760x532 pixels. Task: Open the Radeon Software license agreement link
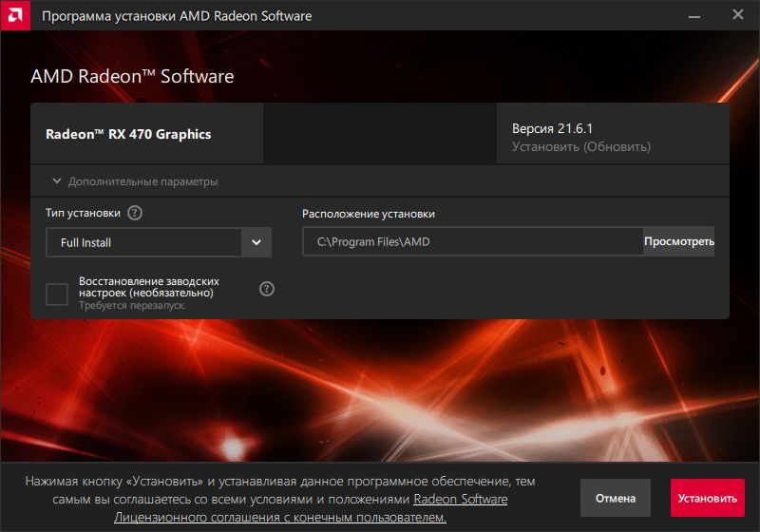coord(311,508)
